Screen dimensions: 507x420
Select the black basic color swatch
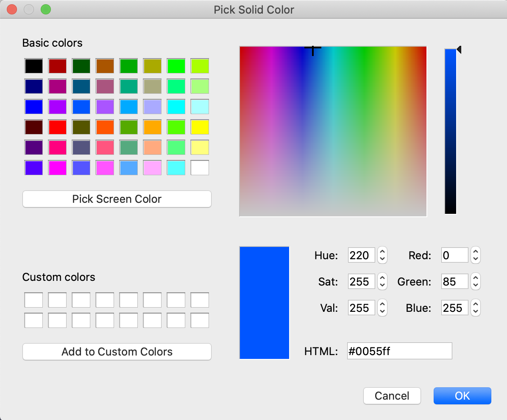pos(33,66)
